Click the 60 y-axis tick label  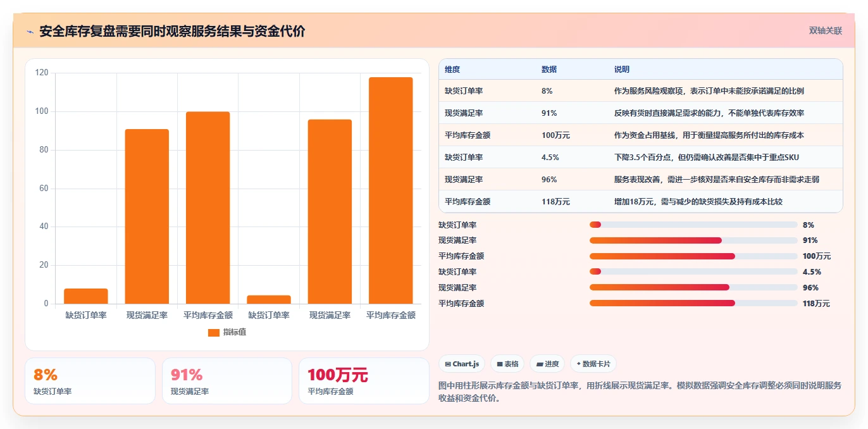(x=44, y=189)
